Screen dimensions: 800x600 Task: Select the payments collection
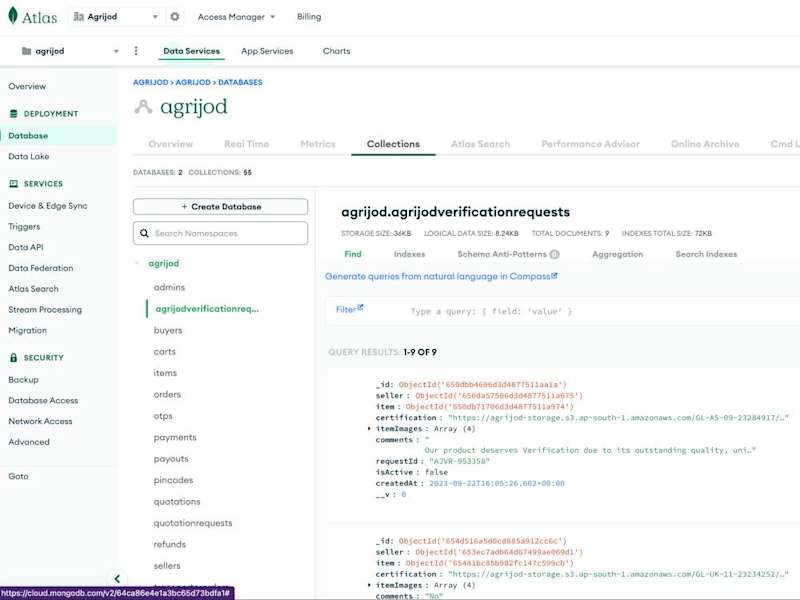(x=175, y=438)
